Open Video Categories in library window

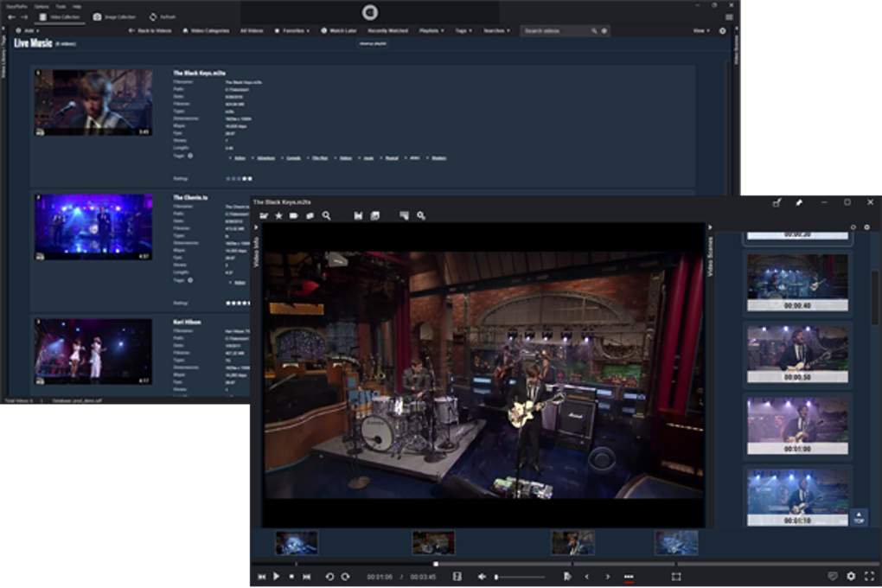click(206, 31)
